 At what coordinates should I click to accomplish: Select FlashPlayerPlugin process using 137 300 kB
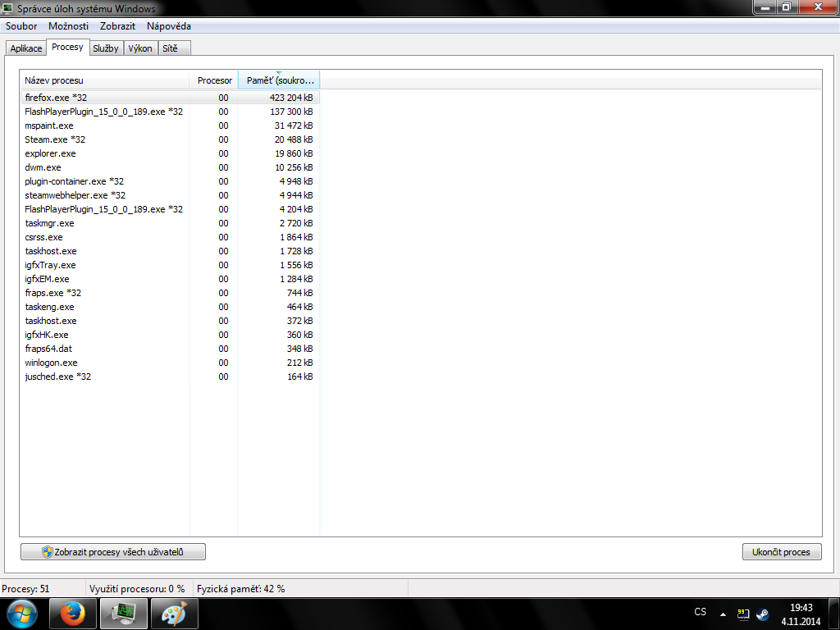pos(170,112)
